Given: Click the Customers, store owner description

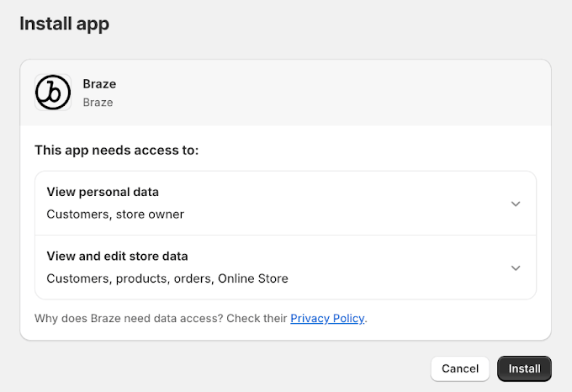Looking at the screenshot, I should 115,214.
